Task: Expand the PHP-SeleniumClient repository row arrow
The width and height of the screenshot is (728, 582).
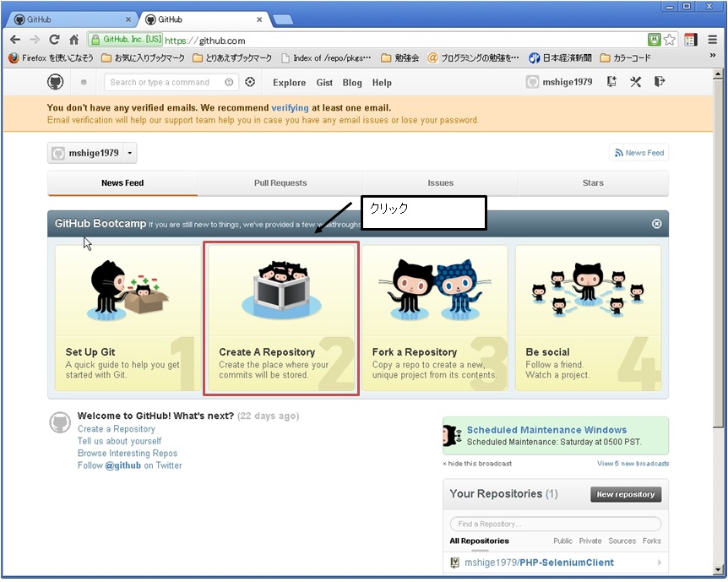Action: 660,563
